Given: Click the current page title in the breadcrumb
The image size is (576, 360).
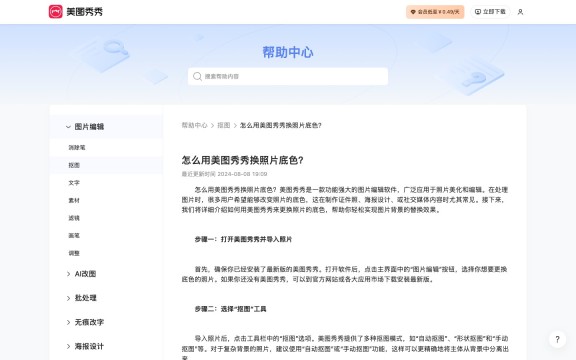Looking at the screenshot, I should click(281, 125).
